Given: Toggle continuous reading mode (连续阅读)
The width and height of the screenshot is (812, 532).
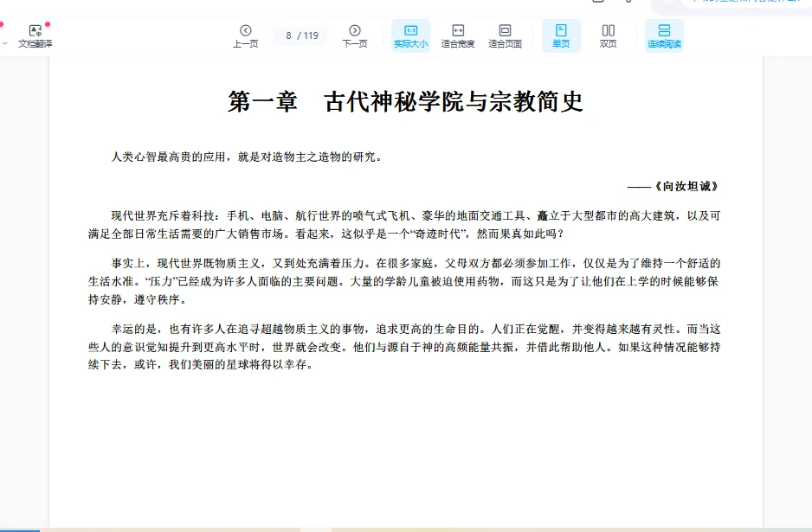Looking at the screenshot, I should tap(664, 35).
